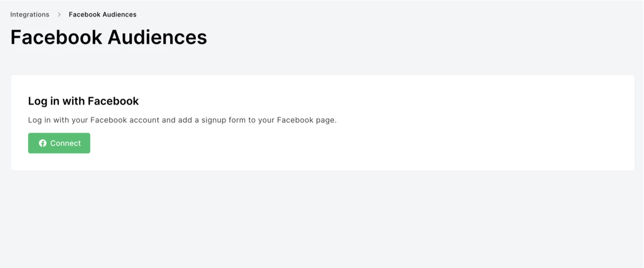This screenshot has width=644, height=268.
Task: Click the Facebook logo icon on Connect
Action: click(x=43, y=143)
